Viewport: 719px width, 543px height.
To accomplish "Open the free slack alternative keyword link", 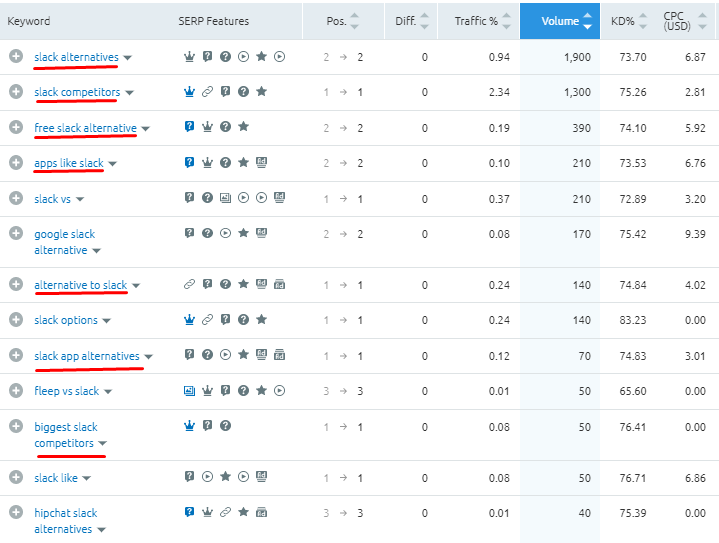I will (85, 127).
